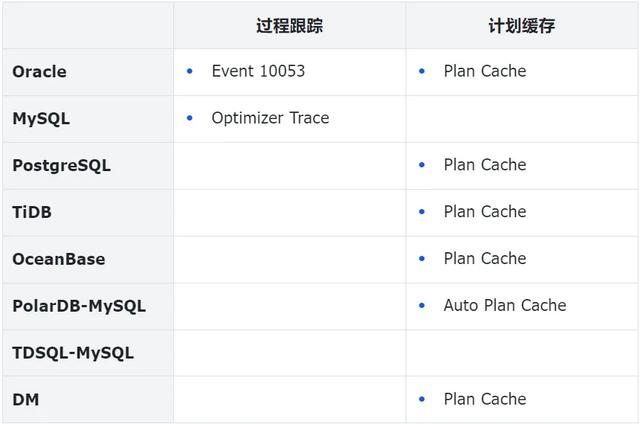640x424 pixels.
Task: Click Plan Cache in the PostgreSQL row
Action: [x=485, y=165]
